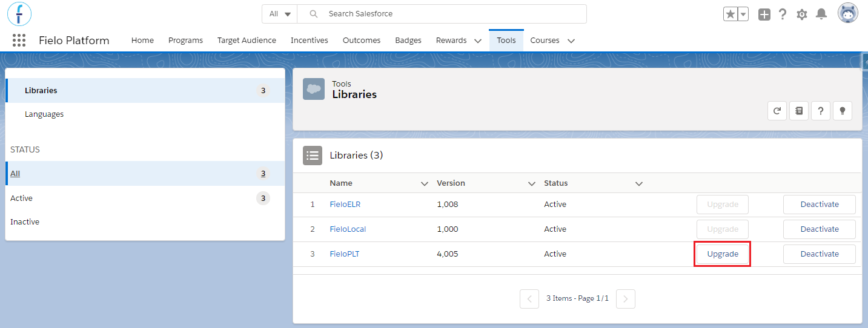Open the Name column menu chevron
The width and height of the screenshot is (868, 328).
pos(425,183)
